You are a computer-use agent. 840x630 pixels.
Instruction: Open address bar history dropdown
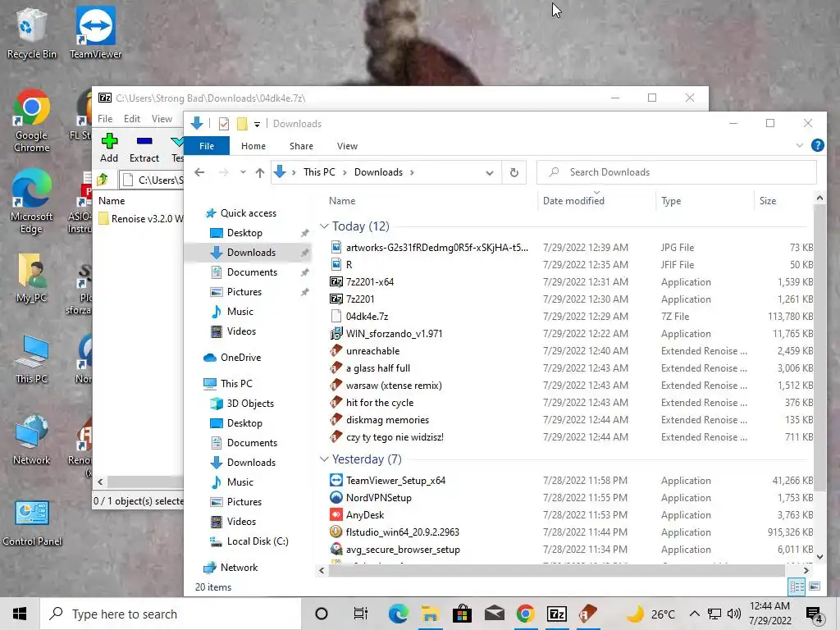pos(489,172)
